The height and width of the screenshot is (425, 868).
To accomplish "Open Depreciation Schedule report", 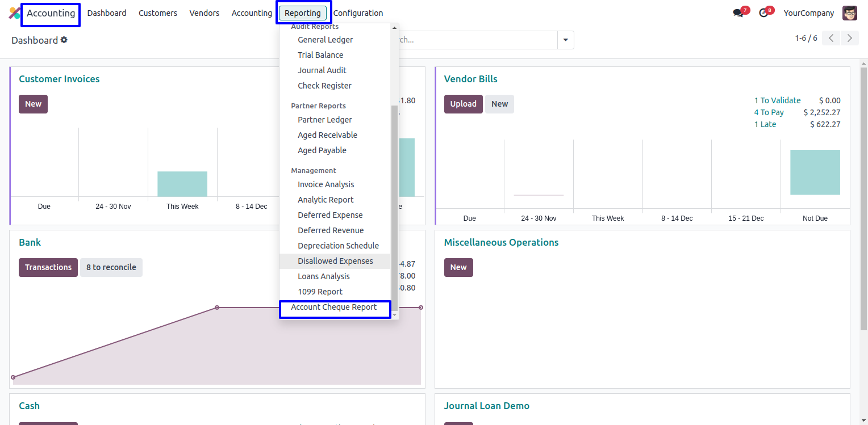I will click(x=338, y=246).
